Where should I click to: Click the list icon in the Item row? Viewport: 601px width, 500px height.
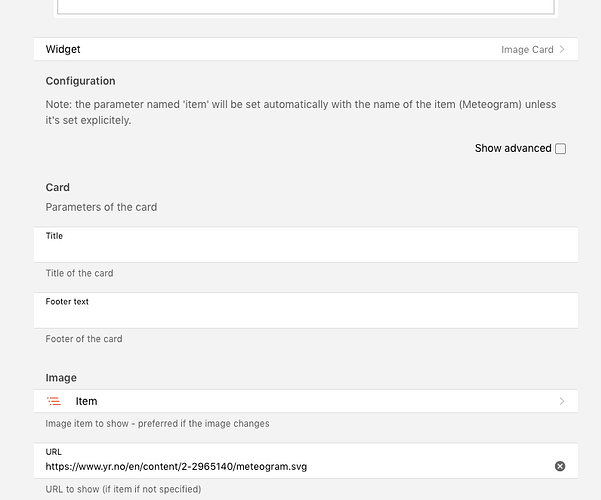[54, 401]
